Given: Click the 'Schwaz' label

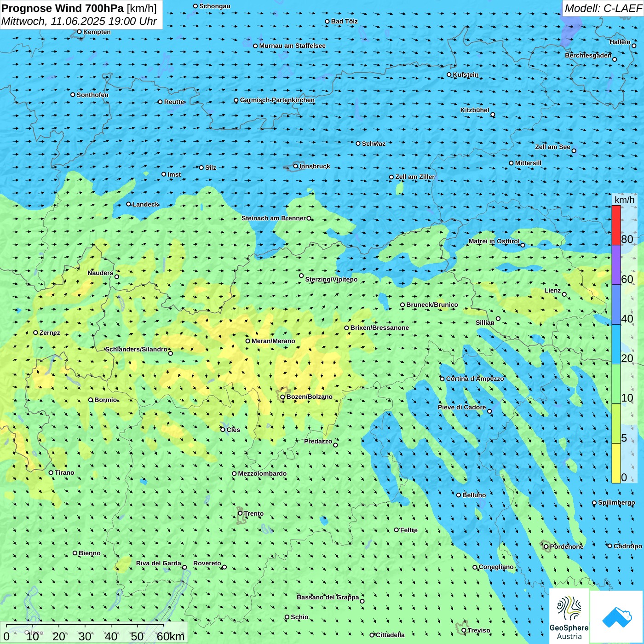Looking at the screenshot, I should [x=374, y=144].
